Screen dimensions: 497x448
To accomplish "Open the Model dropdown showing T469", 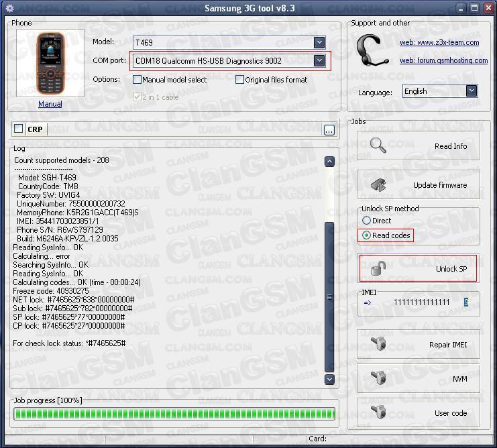I will [x=229, y=42].
